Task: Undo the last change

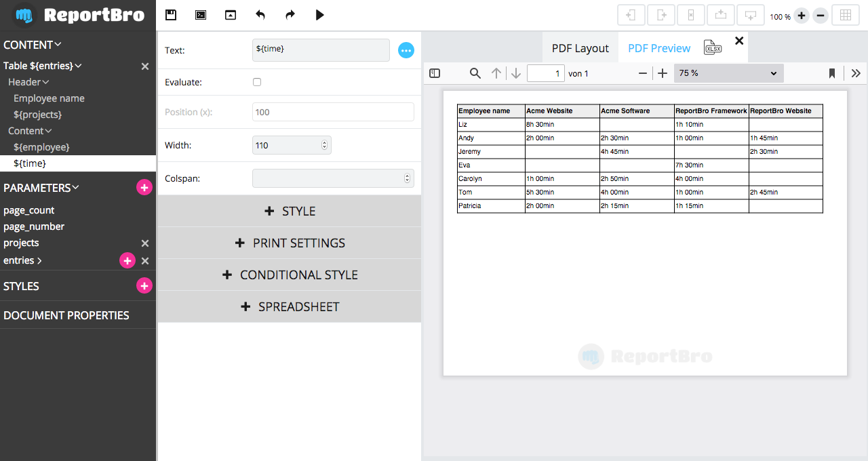Action: pos(260,15)
